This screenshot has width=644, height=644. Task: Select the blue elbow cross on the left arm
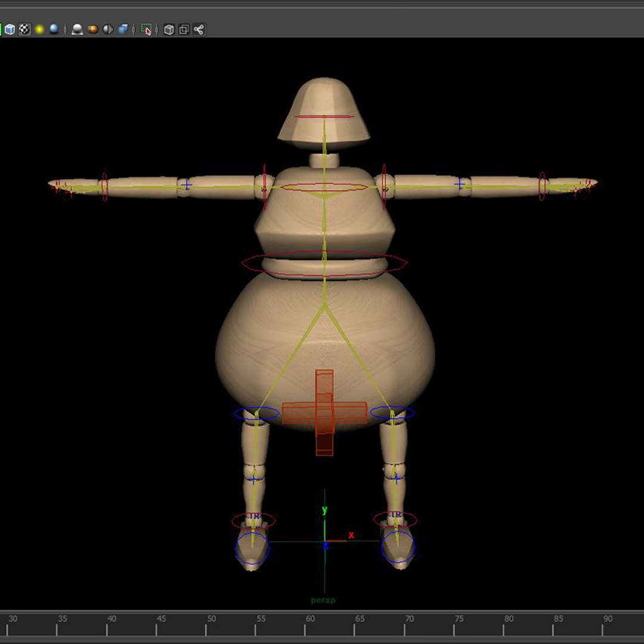coord(187,185)
